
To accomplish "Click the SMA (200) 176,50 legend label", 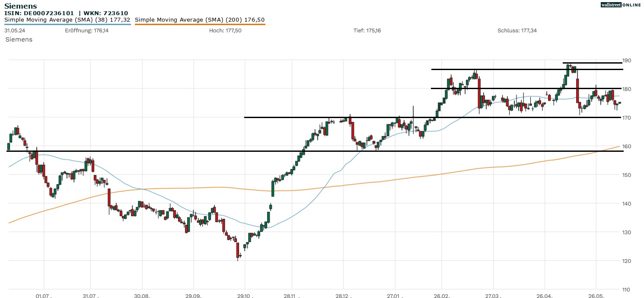I will 200,20.
